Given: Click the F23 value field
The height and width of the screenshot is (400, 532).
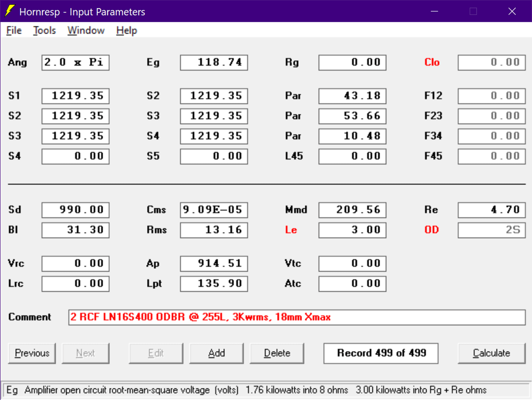Looking at the screenshot, I should coord(492,116).
